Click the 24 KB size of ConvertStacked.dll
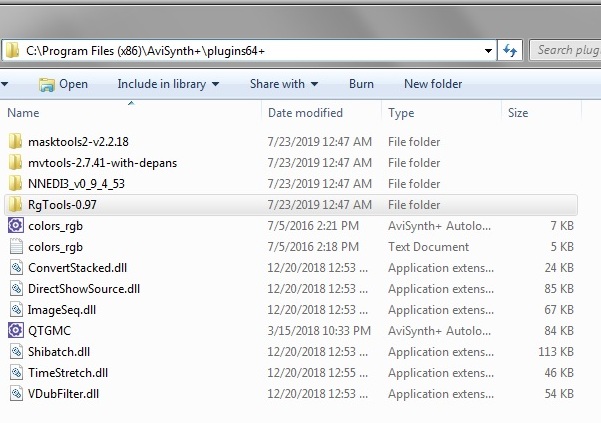This screenshot has height=423, width=601. coord(559,268)
